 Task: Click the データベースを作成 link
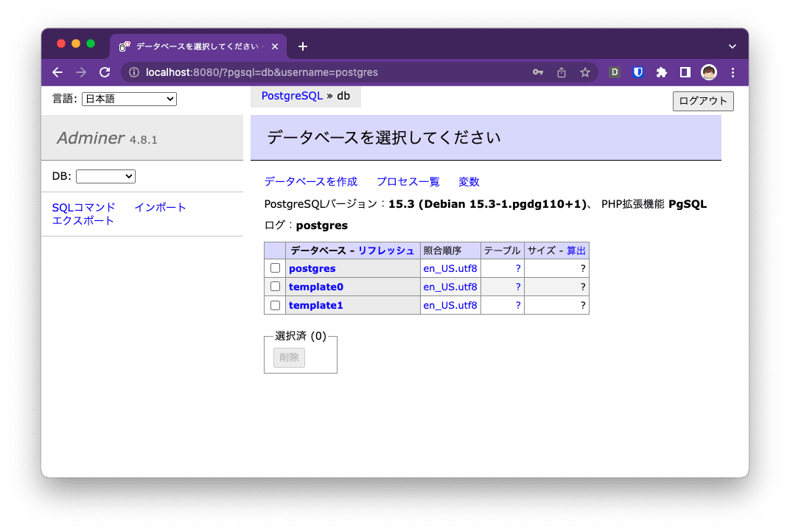[x=311, y=182]
